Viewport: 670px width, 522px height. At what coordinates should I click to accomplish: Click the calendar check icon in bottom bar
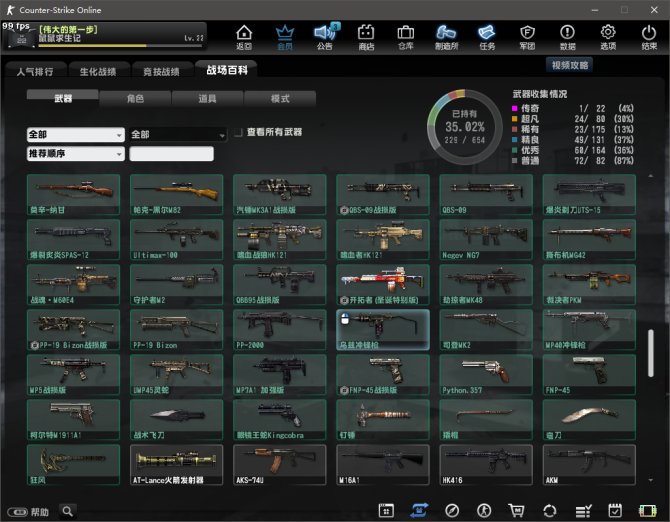pyautogui.click(x=615, y=510)
